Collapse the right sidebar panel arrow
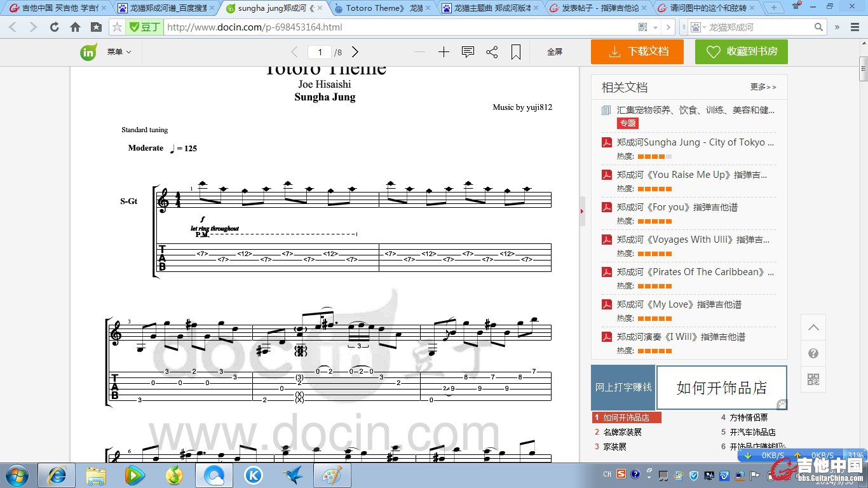The height and width of the screenshot is (488, 868). (582, 212)
